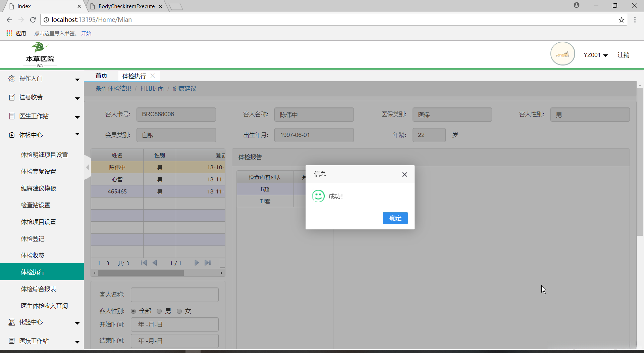Image resolution: width=644 pixels, height=353 pixels.
Task: Select the 男 gender radio button
Action: coord(159,311)
